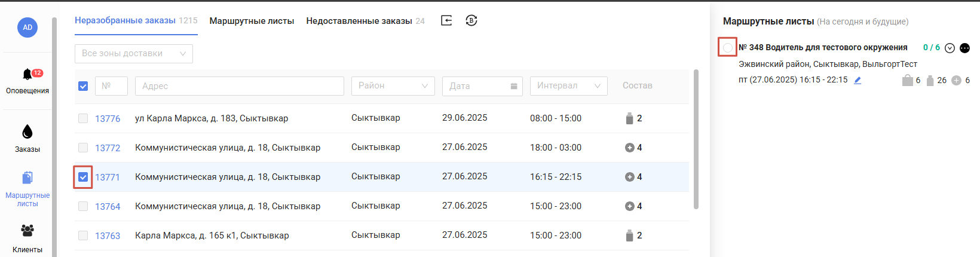Open the black more-options dots for route 348
Viewport: 980px width, 257px height.
(964, 48)
